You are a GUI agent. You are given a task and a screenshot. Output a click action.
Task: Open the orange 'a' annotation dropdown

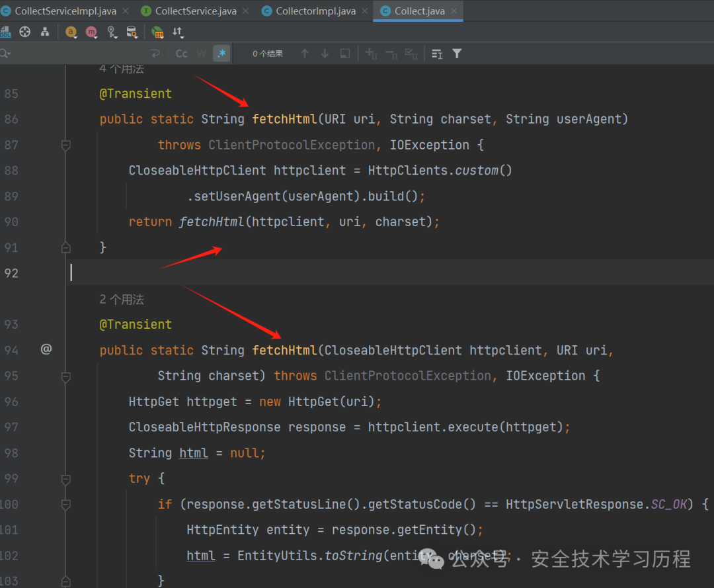coord(71,32)
